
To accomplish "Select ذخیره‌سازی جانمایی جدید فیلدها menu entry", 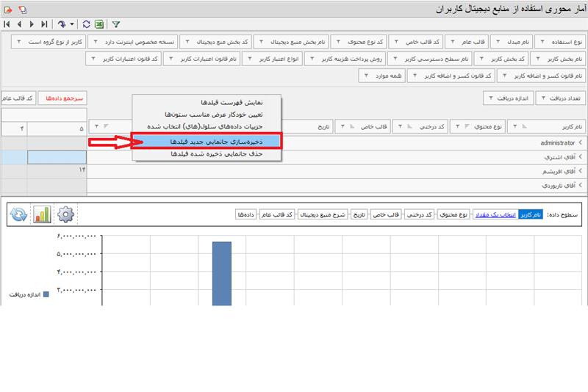I will click(x=207, y=140).
